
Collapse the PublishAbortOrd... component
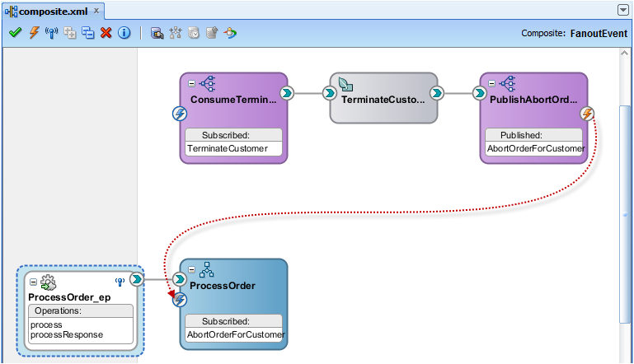click(491, 84)
